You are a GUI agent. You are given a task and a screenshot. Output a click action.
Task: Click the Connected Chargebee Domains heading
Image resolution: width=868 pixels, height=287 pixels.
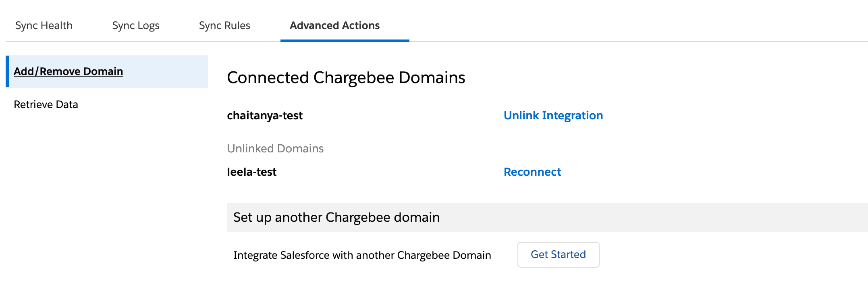(x=346, y=77)
